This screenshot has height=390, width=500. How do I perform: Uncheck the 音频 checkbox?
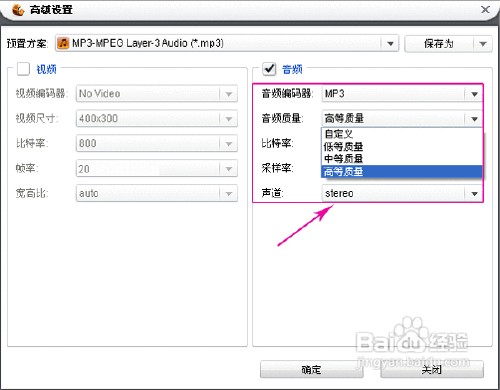[x=269, y=69]
